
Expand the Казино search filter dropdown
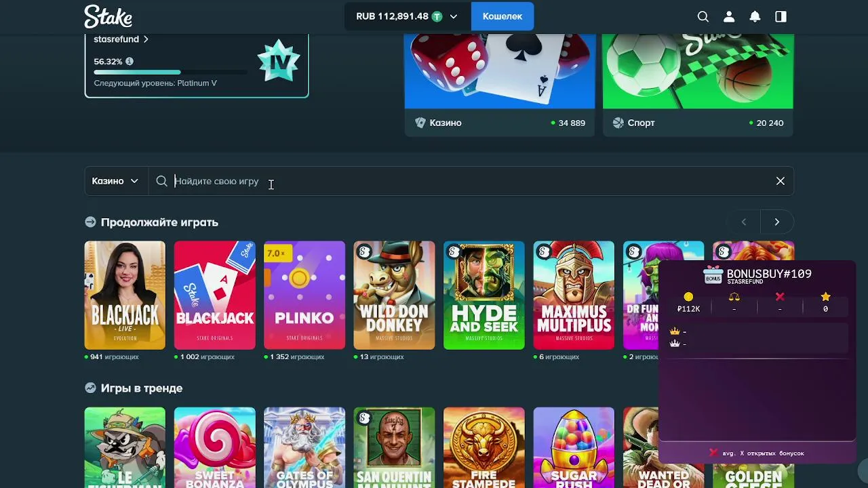tap(115, 181)
